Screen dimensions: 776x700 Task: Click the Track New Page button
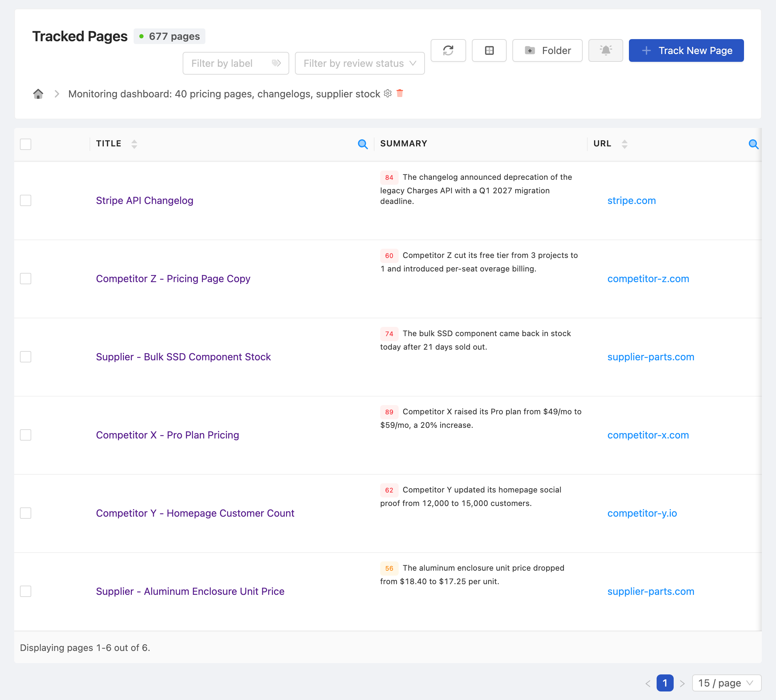(686, 50)
